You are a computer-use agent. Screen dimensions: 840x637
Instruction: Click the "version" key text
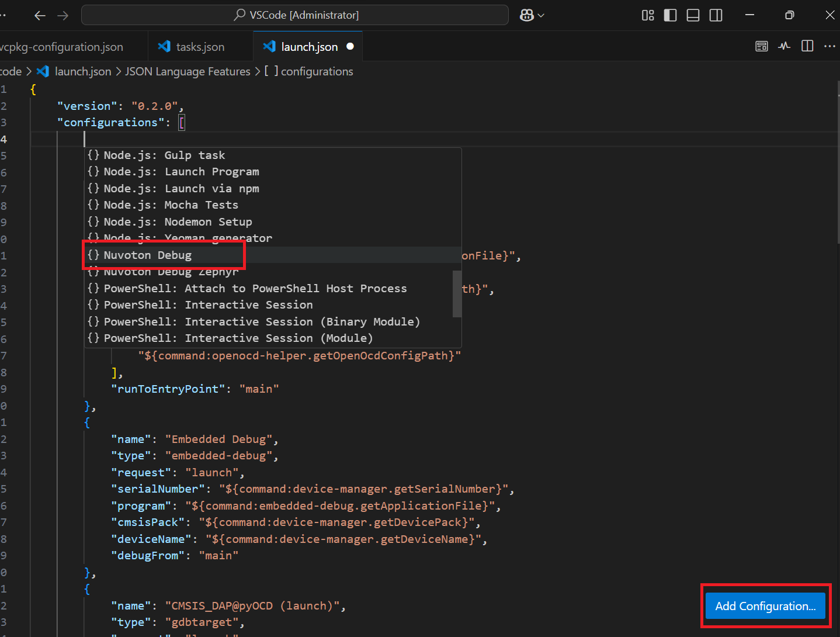click(x=87, y=106)
